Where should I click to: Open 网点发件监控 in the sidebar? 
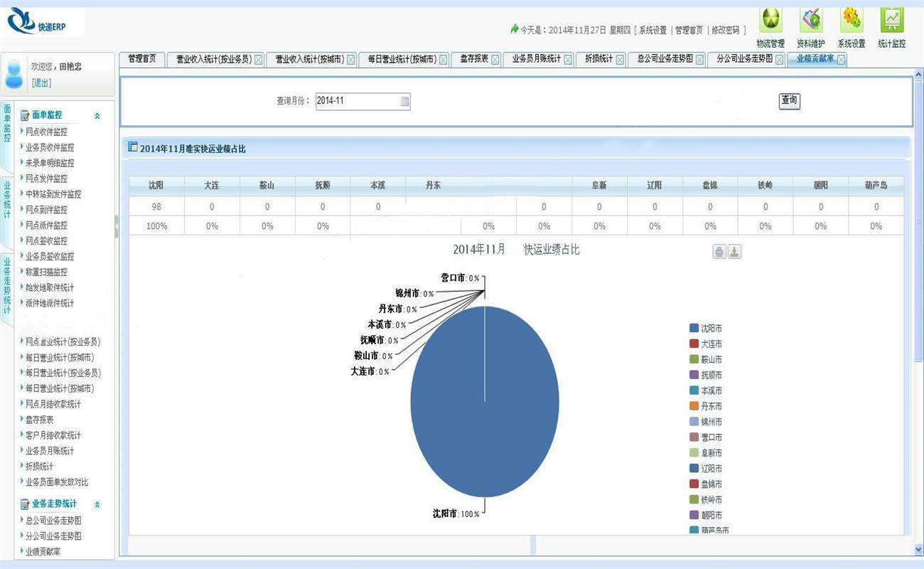pos(46,179)
